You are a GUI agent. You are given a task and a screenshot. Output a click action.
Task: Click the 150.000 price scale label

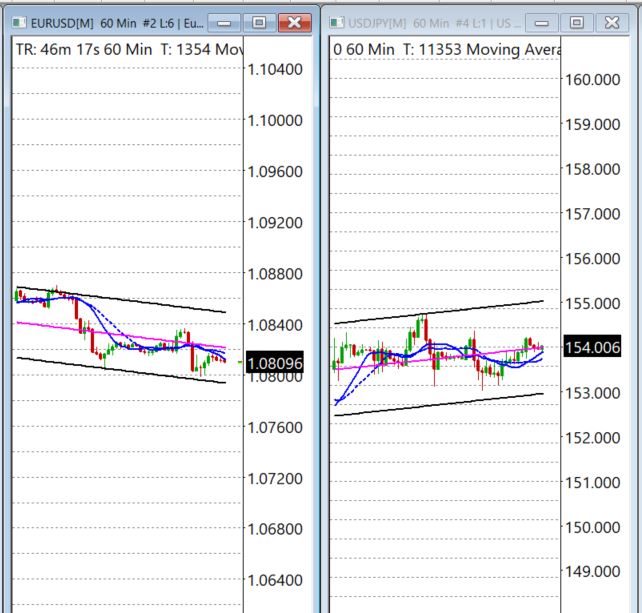[592, 527]
